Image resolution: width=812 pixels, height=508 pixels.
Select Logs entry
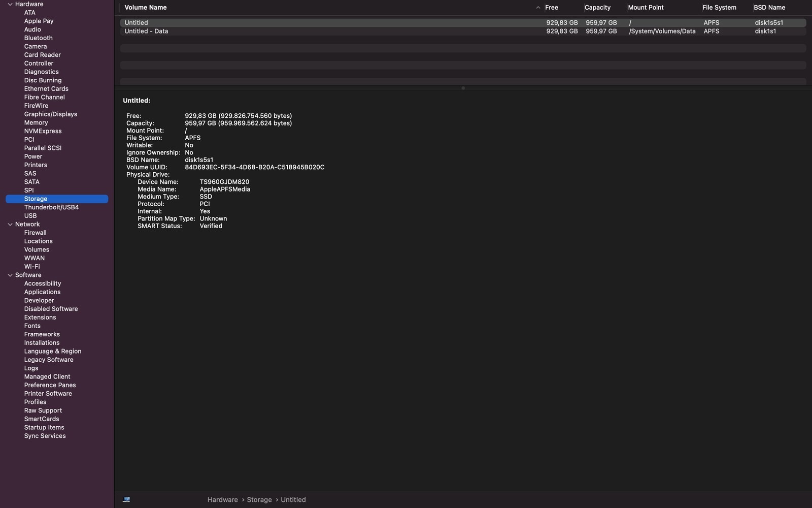(x=31, y=368)
